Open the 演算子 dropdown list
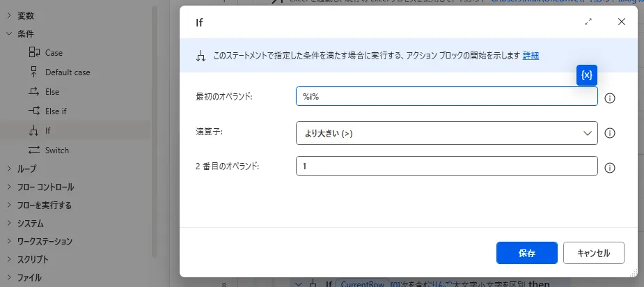 click(x=446, y=132)
